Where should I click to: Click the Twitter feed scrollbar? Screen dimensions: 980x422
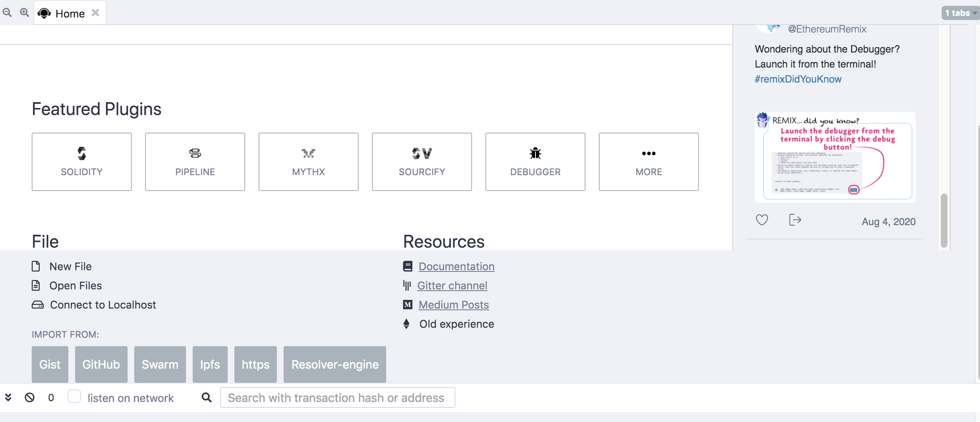click(x=945, y=221)
